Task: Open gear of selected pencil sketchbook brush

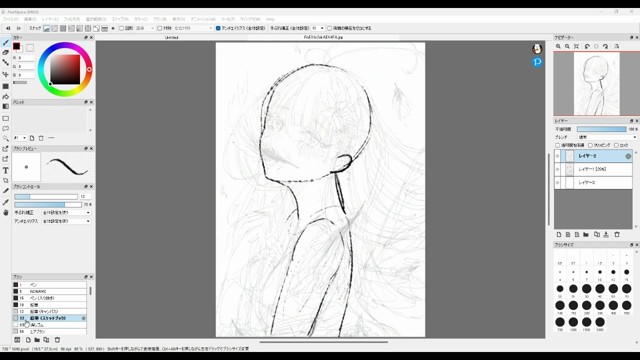Action: [84, 318]
